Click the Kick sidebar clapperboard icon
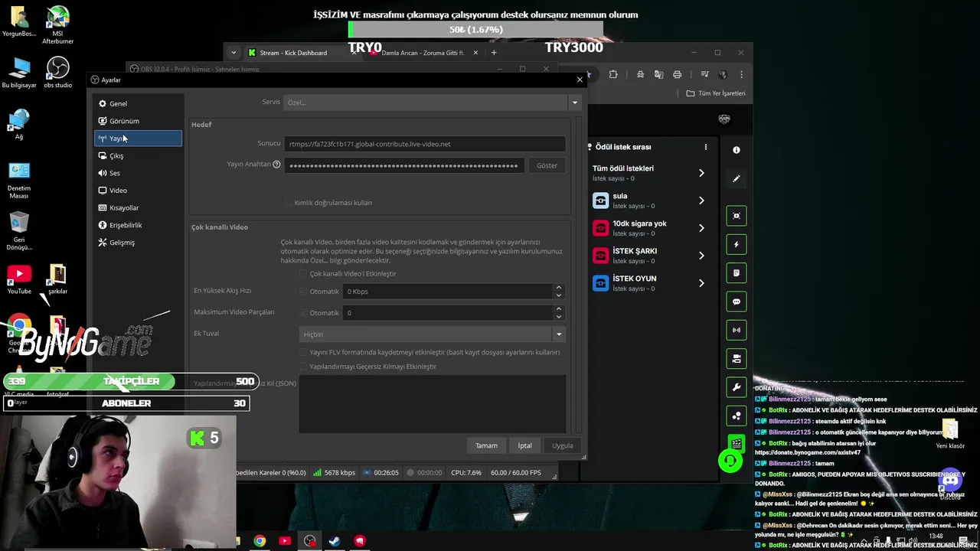This screenshot has height=551, width=980. click(x=737, y=444)
